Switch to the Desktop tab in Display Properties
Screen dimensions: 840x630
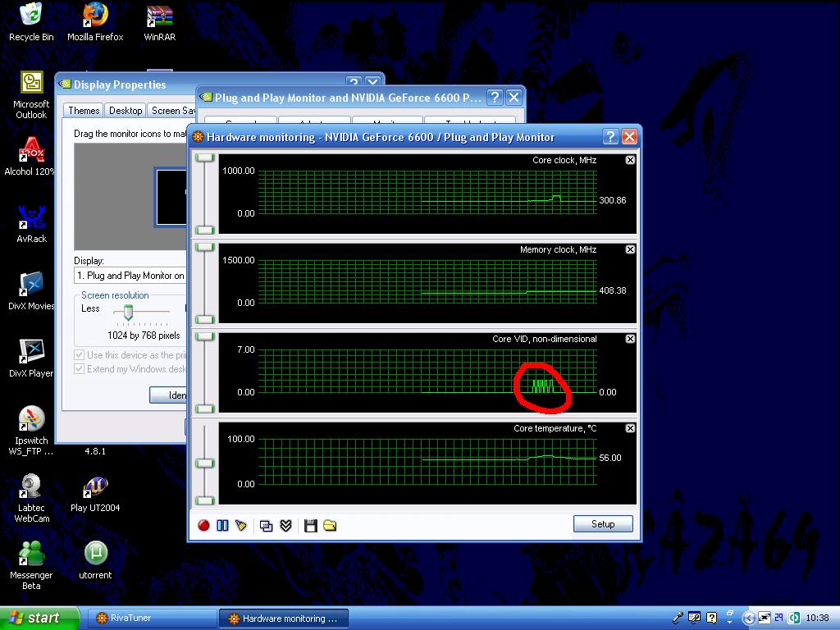pyautogui.click(x=126, y=111)
